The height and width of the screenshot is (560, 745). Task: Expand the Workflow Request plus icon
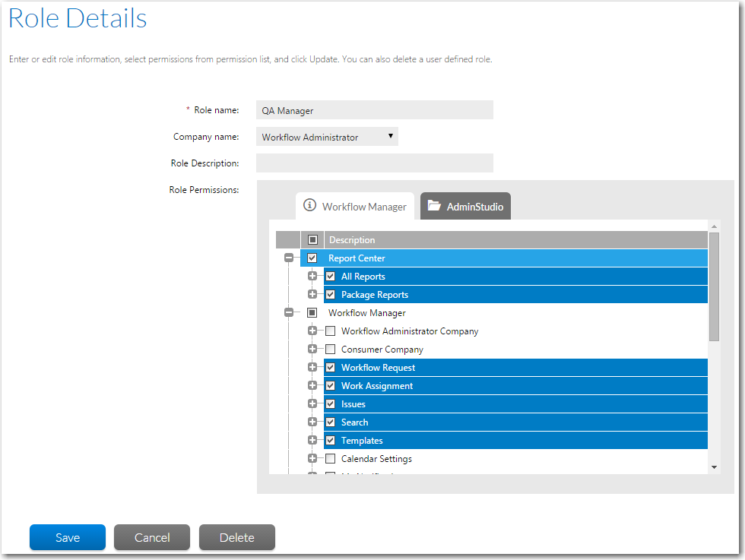[312, 368]
